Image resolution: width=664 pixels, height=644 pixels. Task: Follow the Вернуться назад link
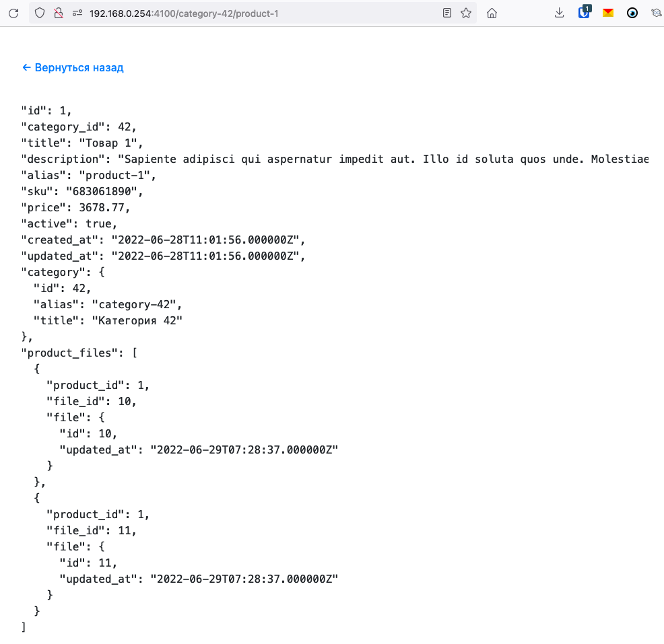(x=73, y=68)
